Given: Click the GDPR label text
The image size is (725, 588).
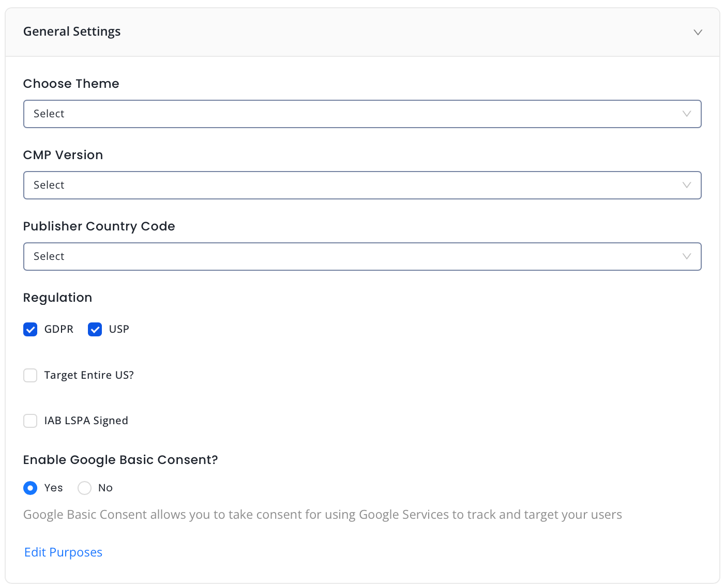Looking at the screenshot, I should pos(59,329).
